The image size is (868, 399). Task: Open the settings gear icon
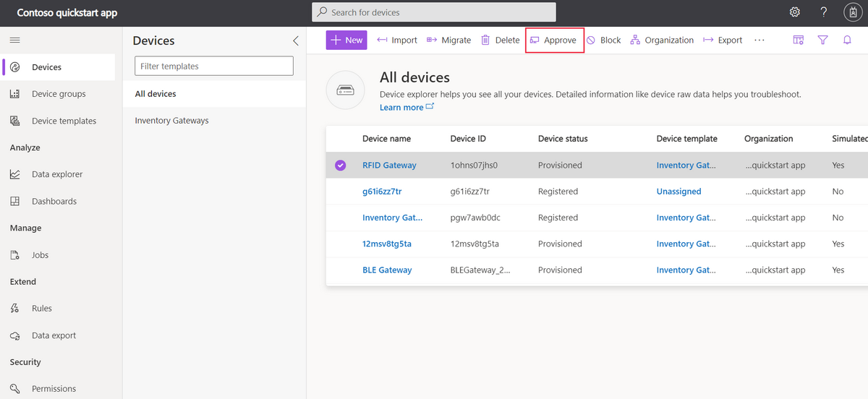point(794,12)
